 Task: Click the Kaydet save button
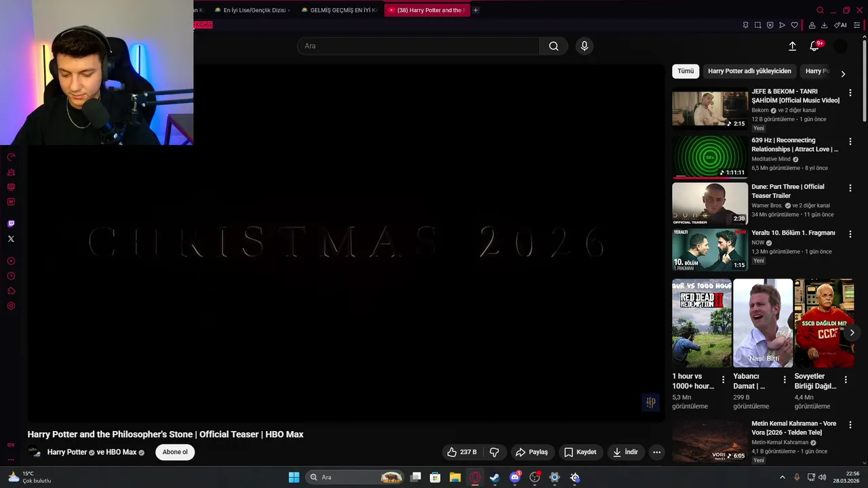580,452
